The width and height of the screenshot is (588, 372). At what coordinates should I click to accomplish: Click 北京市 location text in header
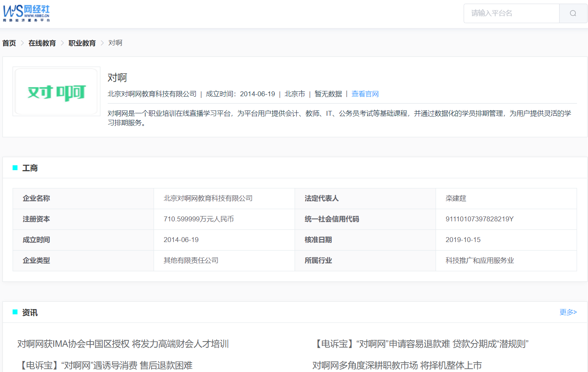coord(295,94)
